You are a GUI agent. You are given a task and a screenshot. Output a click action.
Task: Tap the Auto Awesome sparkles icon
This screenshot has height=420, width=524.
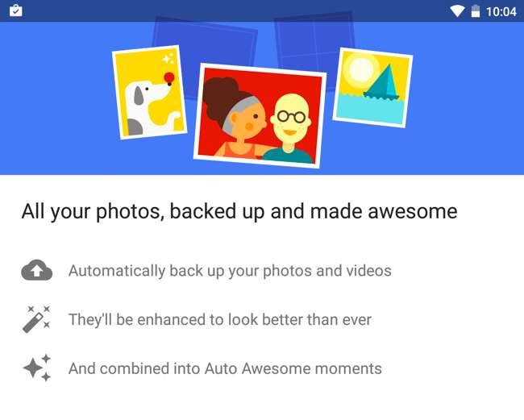point(37,368)
